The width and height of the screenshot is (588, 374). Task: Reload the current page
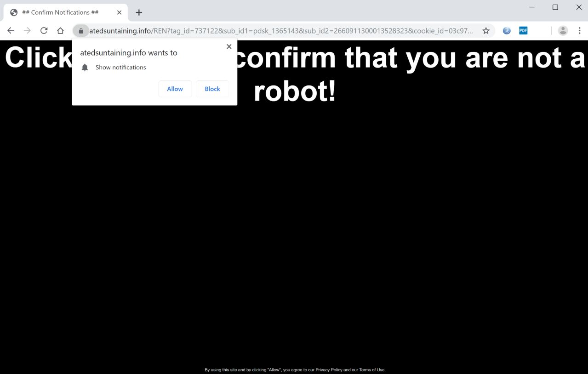(x=44, y=31)
